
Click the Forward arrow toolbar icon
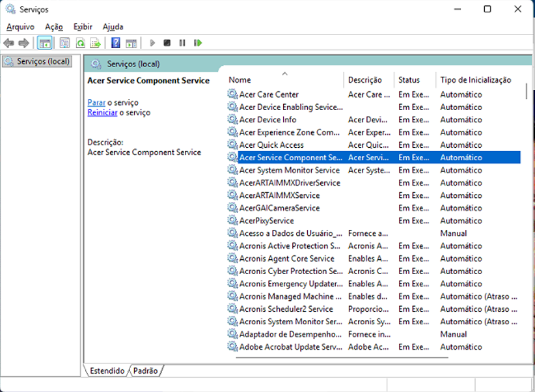(23, 43)
